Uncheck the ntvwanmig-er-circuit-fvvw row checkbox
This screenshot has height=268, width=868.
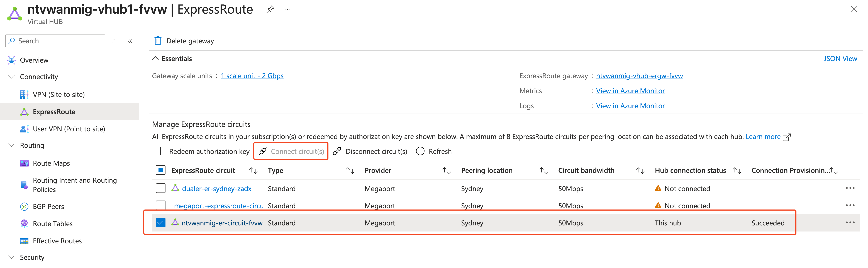[161, 223]
